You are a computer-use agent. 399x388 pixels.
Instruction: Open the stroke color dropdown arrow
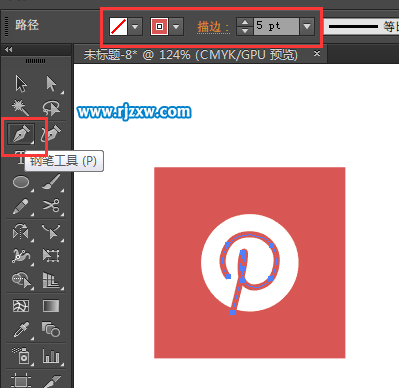point(176,26)
